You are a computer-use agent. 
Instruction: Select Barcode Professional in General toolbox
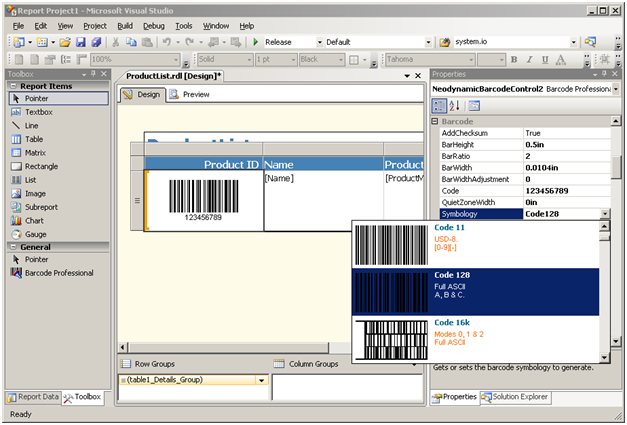58,273
